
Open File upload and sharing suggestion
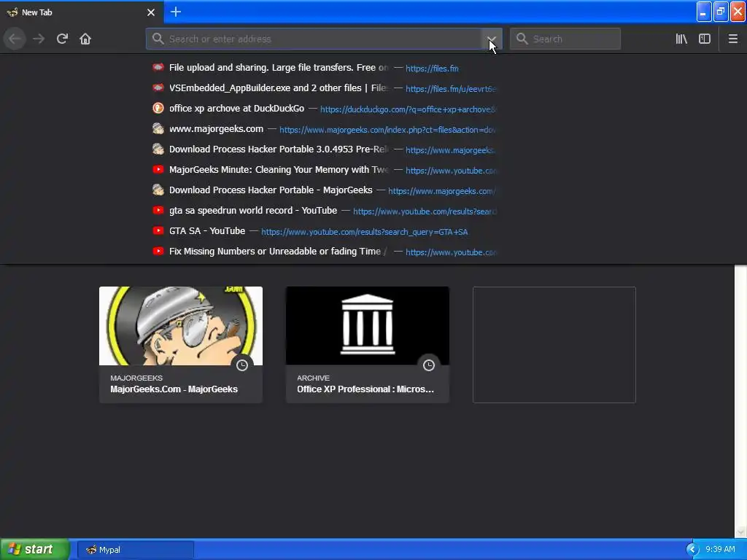click(x=324, y=68)
